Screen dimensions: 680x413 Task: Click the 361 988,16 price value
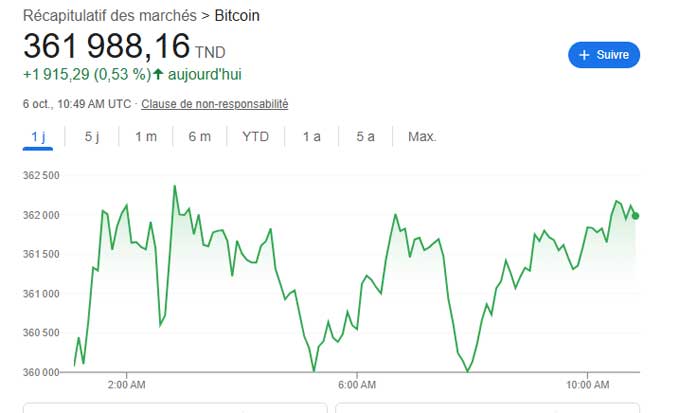[x=106, y=47]
